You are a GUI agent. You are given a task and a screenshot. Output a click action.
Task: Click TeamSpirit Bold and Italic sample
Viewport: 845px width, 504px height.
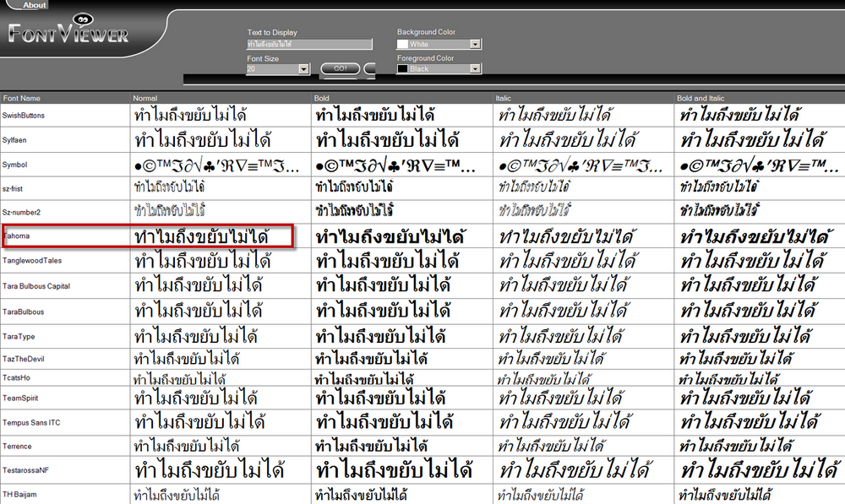745,398
